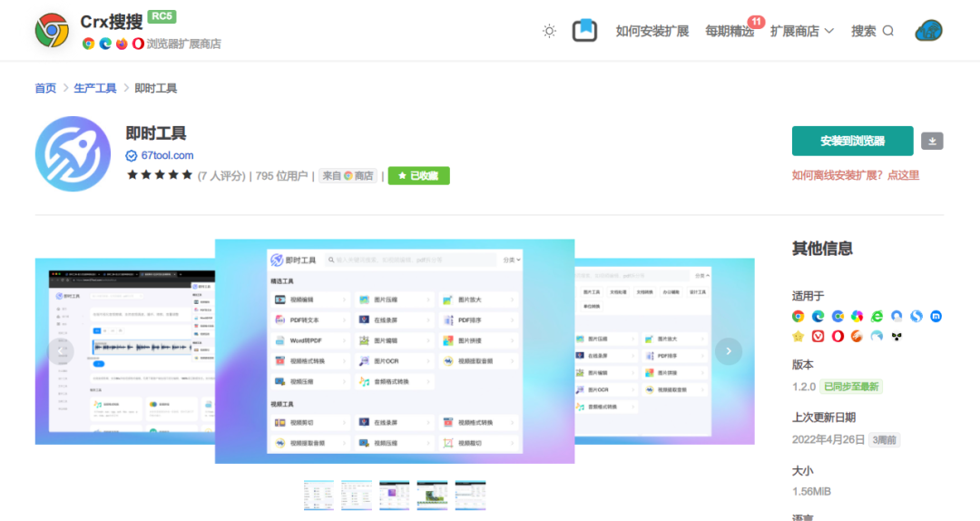The height and width of the screenshot is (521, 980).
Task: Click the cloud avatar icon at top right
Action: click(x=929, y=31)
